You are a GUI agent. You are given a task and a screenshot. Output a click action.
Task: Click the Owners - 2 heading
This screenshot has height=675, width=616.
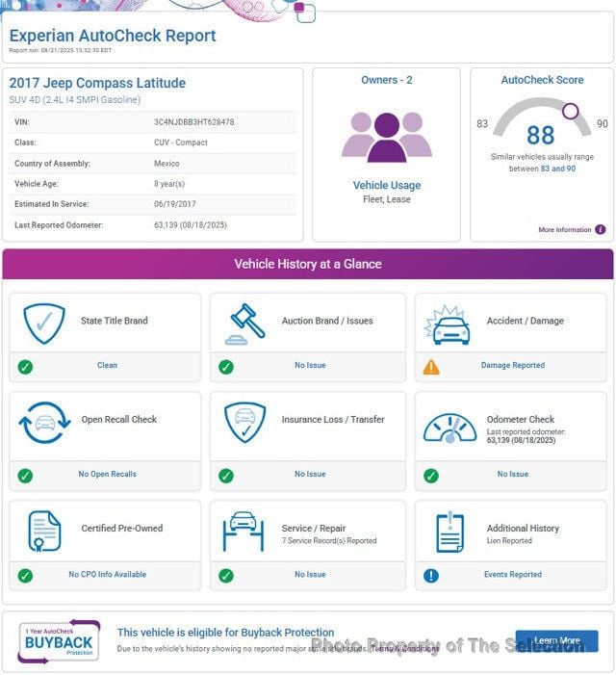tap(387, 80)
